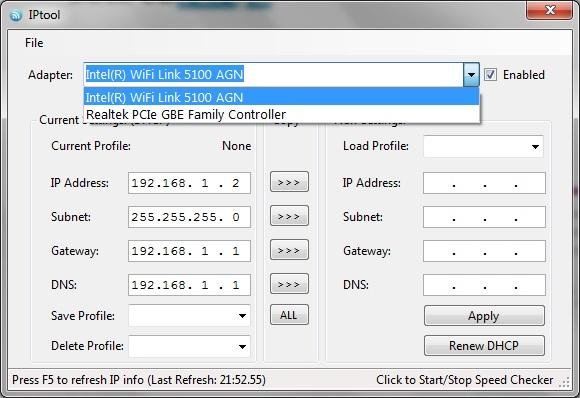Open the File menu
Image resolution: width=580 pixels, height=398 pixels.
click(34, 43)
